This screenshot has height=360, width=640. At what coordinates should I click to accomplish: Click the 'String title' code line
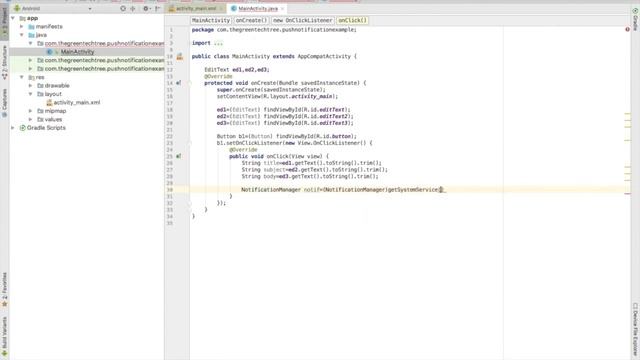click(311, 163)
